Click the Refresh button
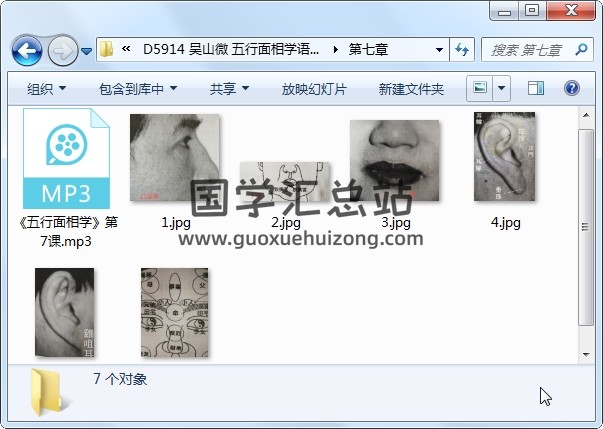This screenshot has height=429, width=603. [x=462, y=50]
